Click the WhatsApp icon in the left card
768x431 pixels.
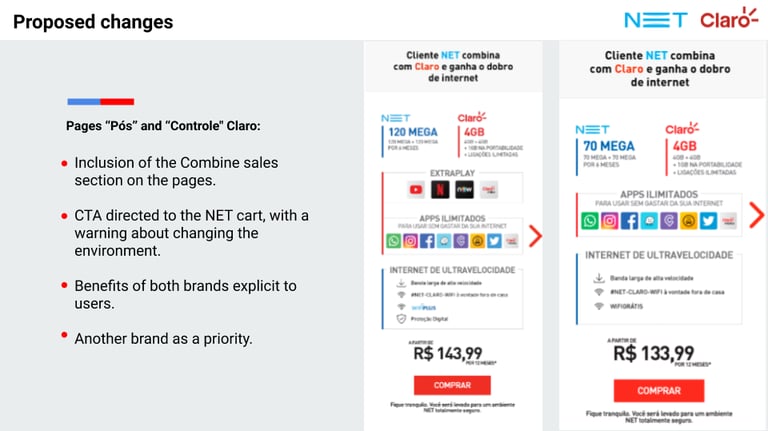pyautogui.click(x=393, y=241)
